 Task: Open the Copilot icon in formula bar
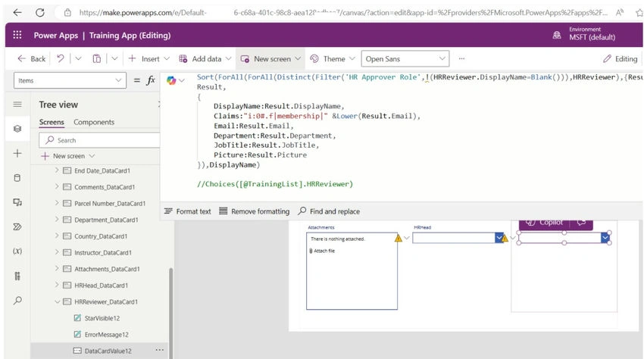click(x=171, y=80)
